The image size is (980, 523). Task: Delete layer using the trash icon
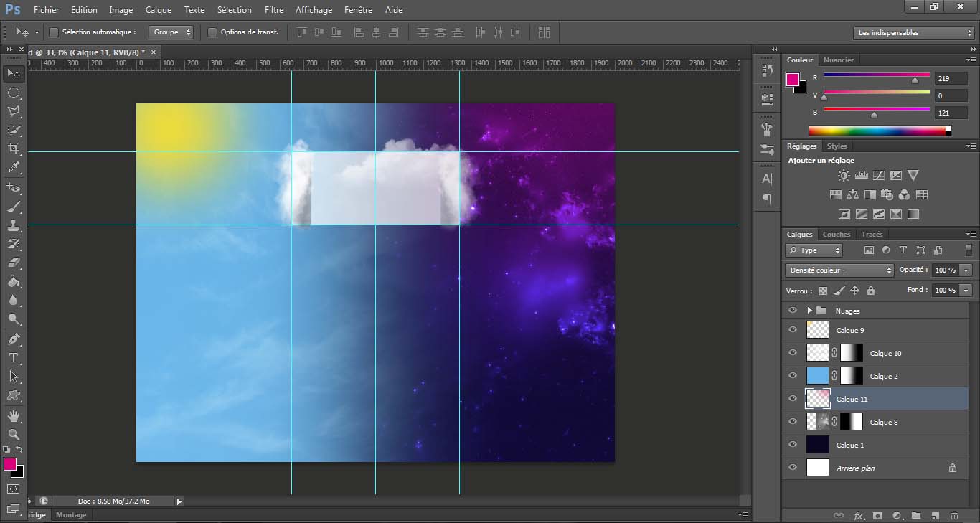click(x=954, y=515)
